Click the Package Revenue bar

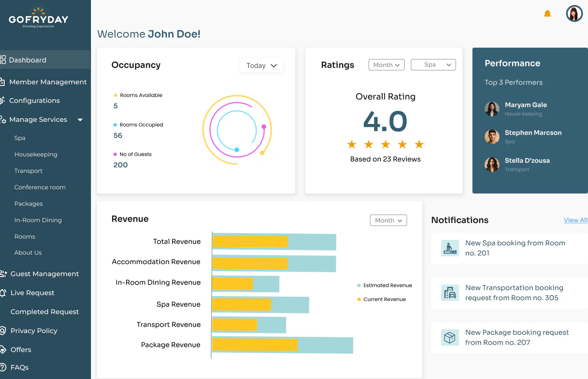[283, 345]
